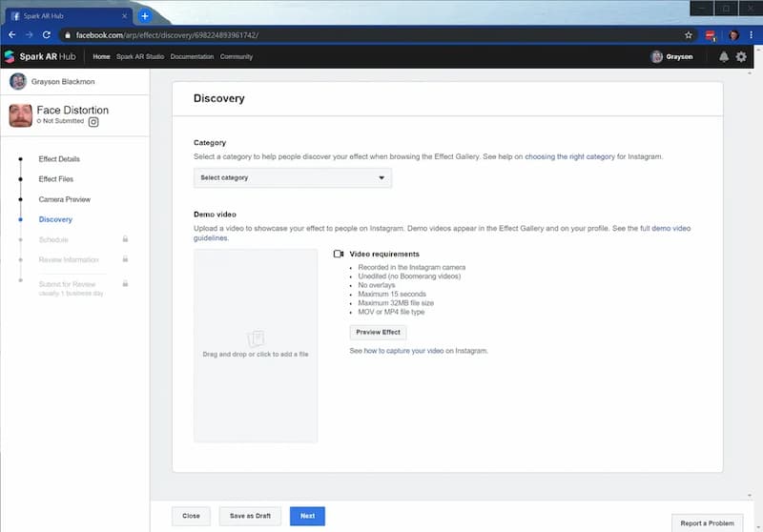Click the Grayson name in header
Viewport: 763px width, 532px height.
point(679,57)
